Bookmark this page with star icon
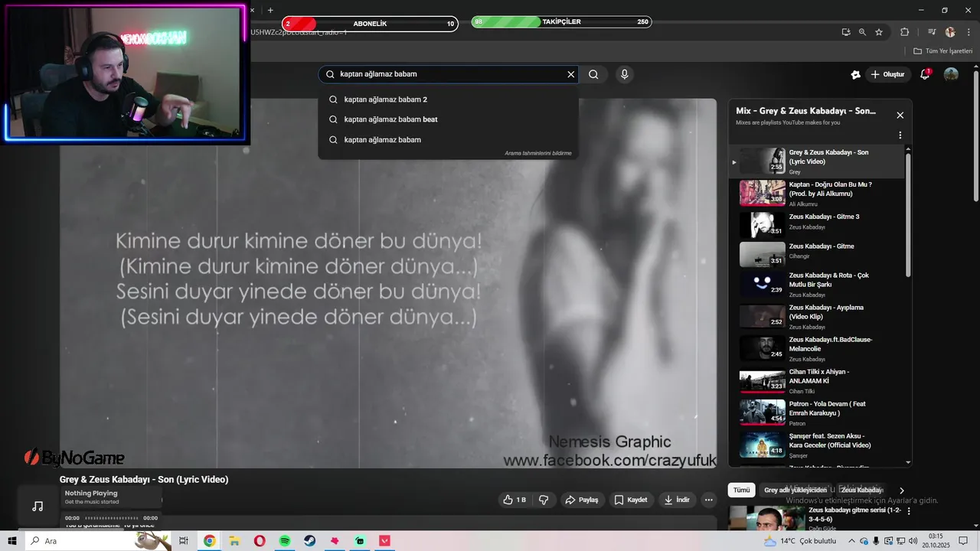 point(879,32)
